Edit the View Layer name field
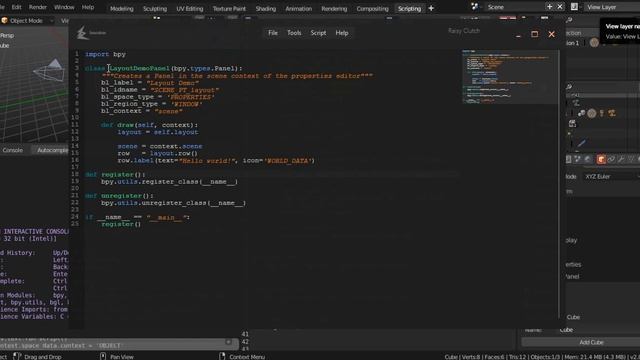The image size is (640, 360). click(612, 7)
